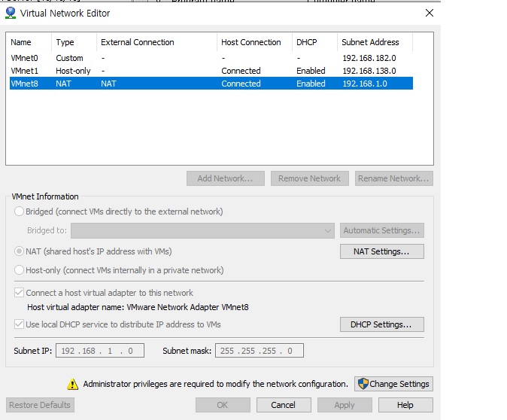Select the NAT radio button
Viewport: 507px width, 420px height.
click(19, 251)
